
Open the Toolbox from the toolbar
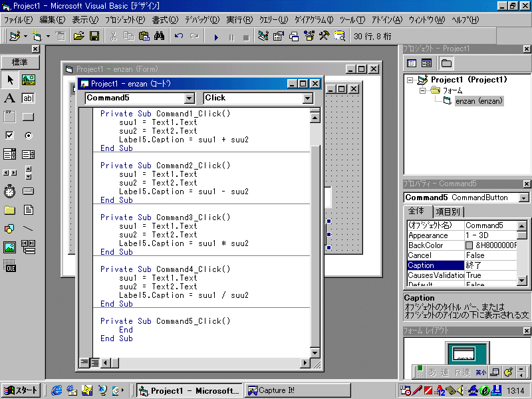pos(325,36)
